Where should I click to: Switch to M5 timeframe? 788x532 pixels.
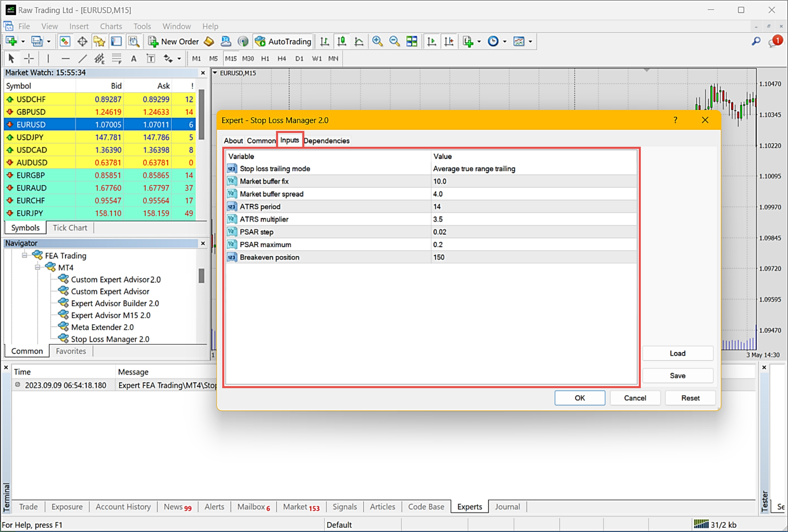pos(213,58)
